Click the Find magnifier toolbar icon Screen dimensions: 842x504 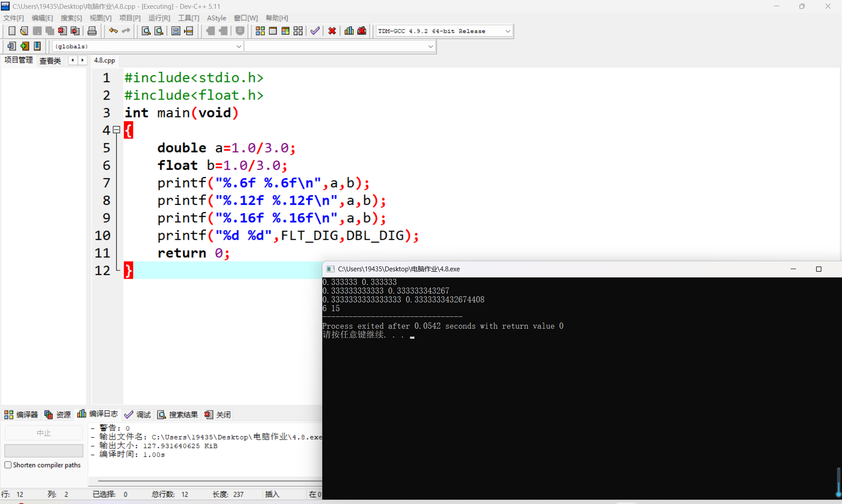[146, 31]
